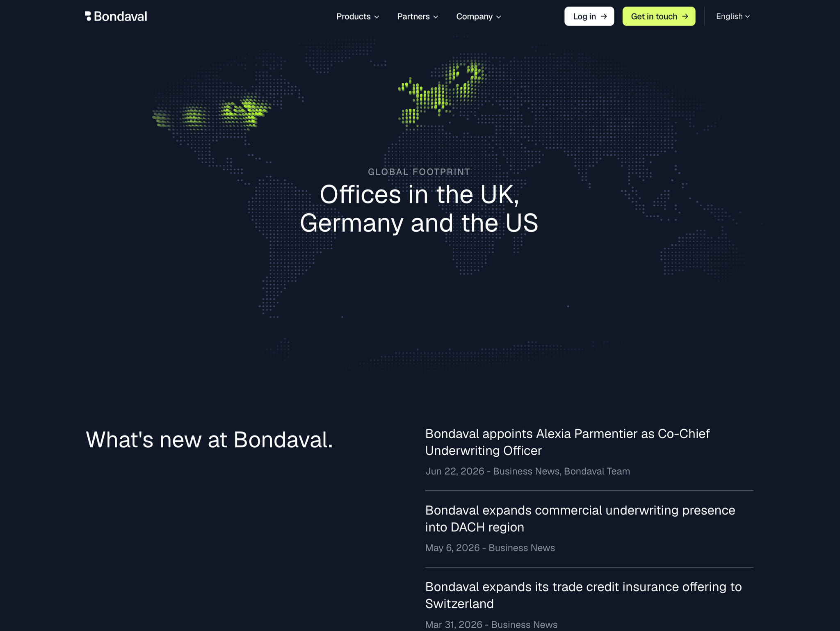Screen dimensions: 840x631
Task: Open the English language selector
Action: click(x=733, y=16)
